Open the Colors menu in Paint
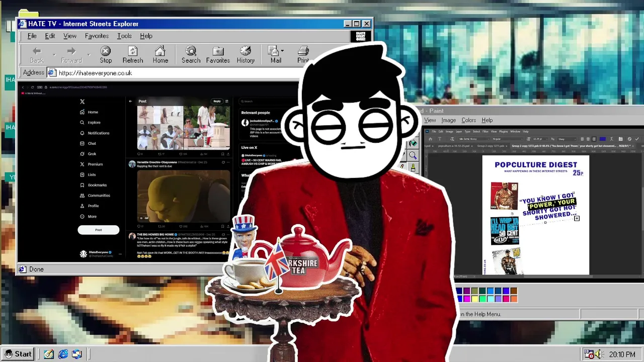 (468, 120)
